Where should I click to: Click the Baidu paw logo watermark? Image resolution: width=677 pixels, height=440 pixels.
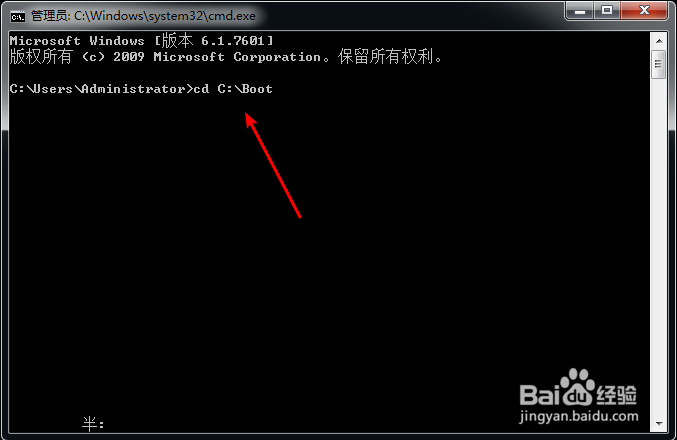(x=578, y=386)
